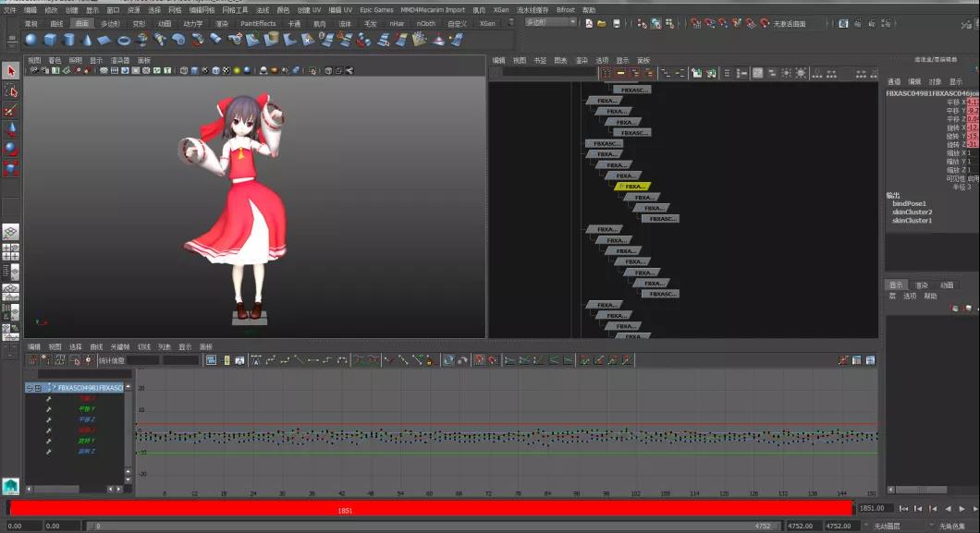Open the 多边形 menu set dropdown
Image resolution: width=980 pixels, height=533 pixels.
pos(551,22)
